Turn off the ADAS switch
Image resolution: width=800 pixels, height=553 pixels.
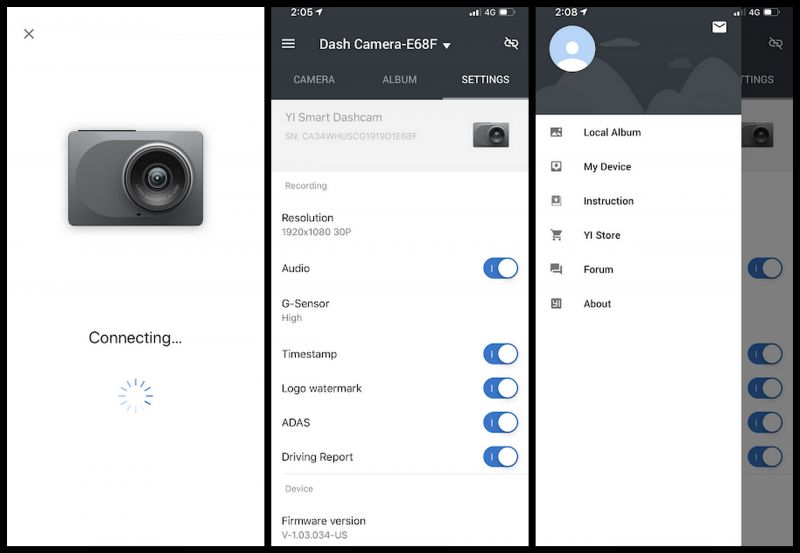tap(501, 422)
